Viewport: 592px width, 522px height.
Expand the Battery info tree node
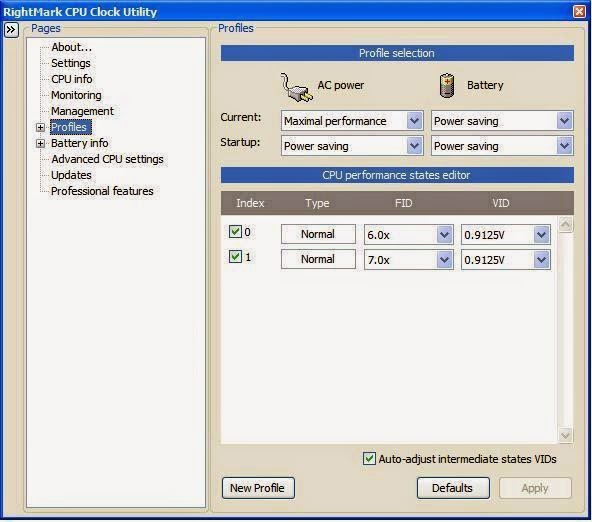click(x=40, y=143)
